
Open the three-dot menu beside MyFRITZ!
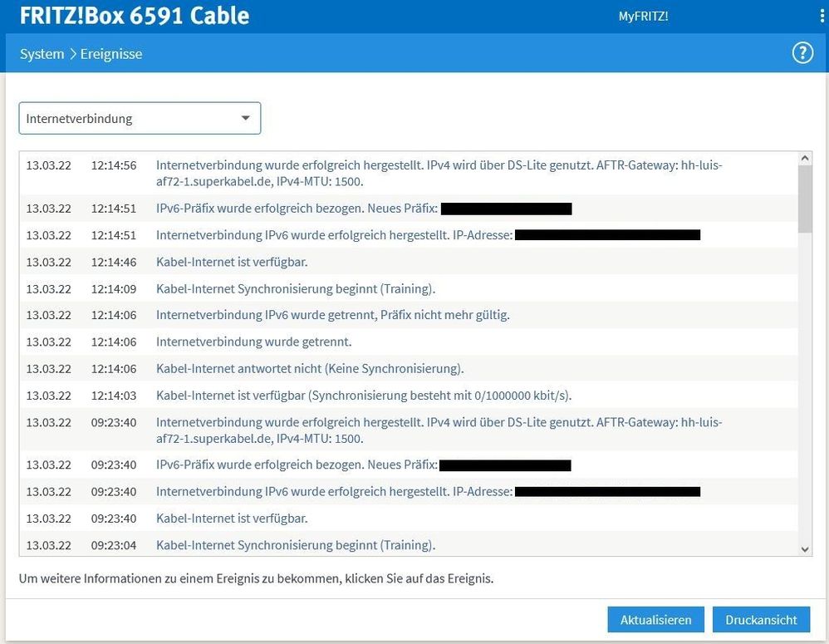822,16
